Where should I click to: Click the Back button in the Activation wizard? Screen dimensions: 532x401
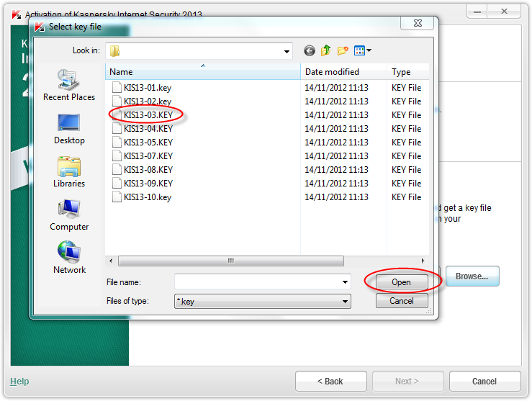(331, 382)
